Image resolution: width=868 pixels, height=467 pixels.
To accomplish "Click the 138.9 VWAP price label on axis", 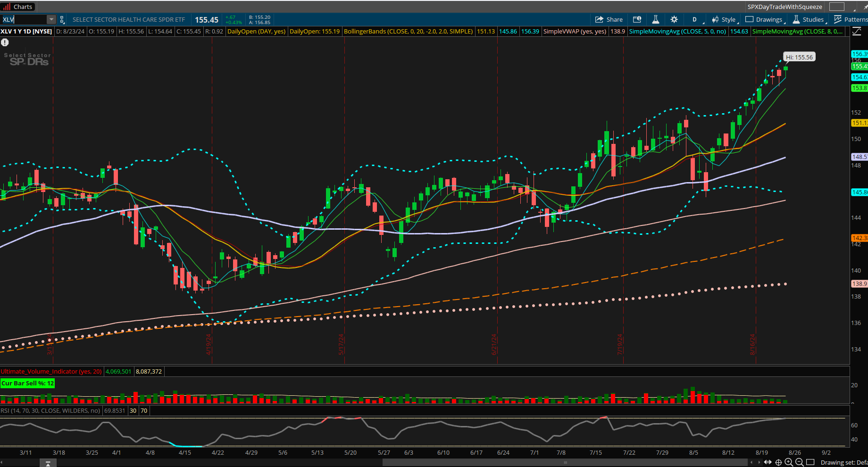I will [x=859, y=284].
